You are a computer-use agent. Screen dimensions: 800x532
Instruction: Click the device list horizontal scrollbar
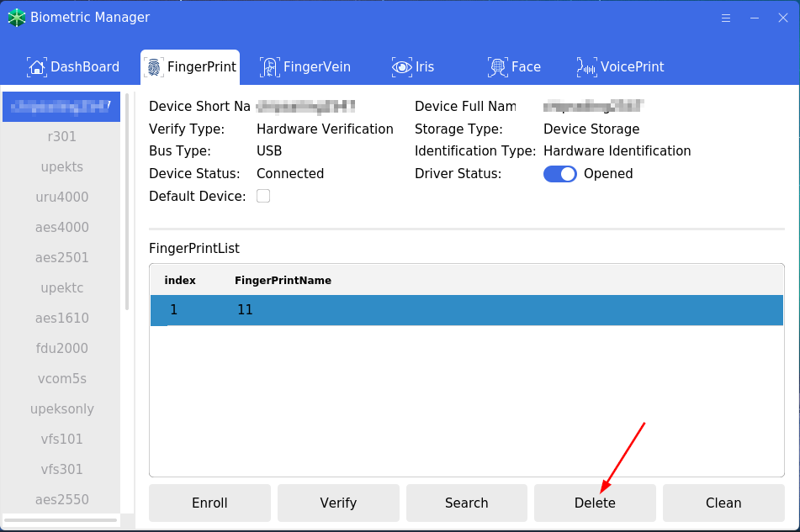[x=61, y=520]
